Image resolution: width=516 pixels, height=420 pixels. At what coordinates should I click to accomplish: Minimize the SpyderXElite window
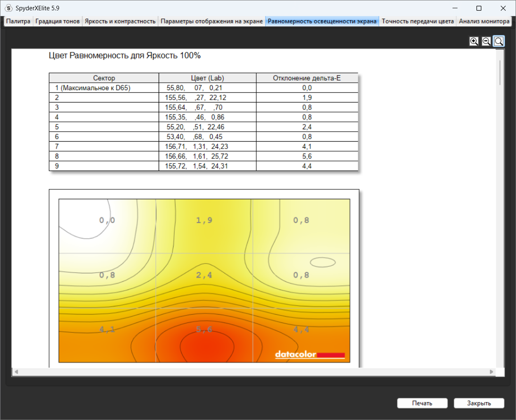455,8
